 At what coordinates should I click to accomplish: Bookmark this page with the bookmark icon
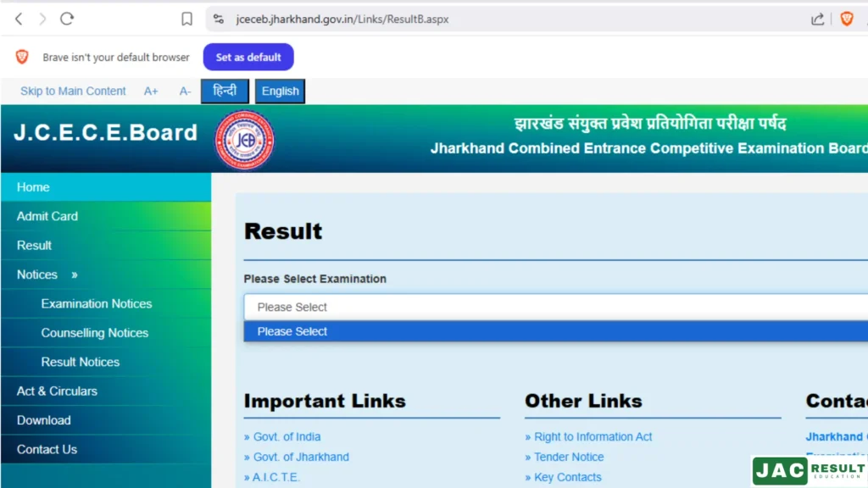point(186,19)
